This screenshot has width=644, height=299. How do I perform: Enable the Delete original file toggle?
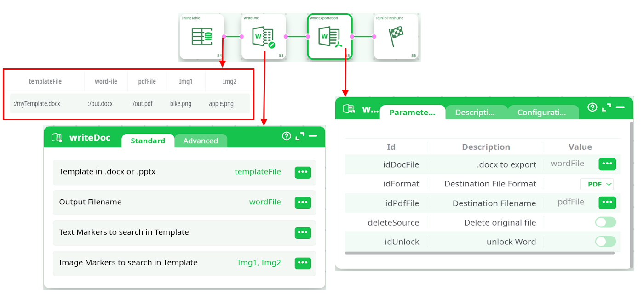point(605,222)
